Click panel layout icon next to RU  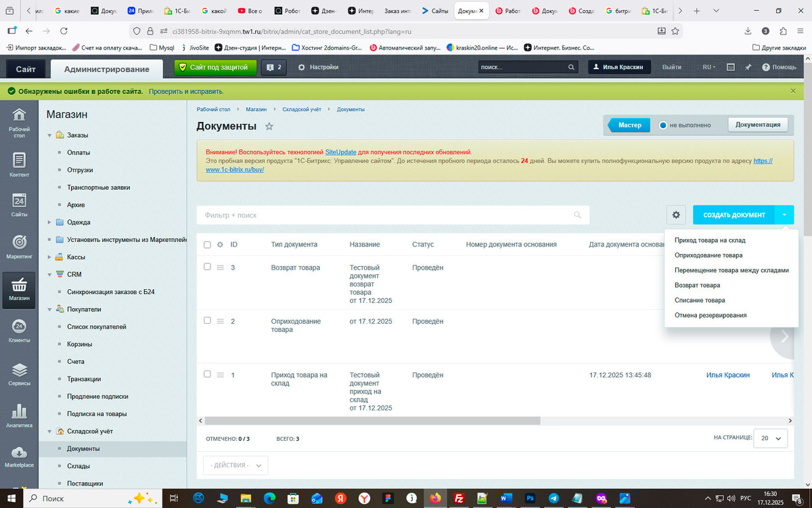coord(731,67)
